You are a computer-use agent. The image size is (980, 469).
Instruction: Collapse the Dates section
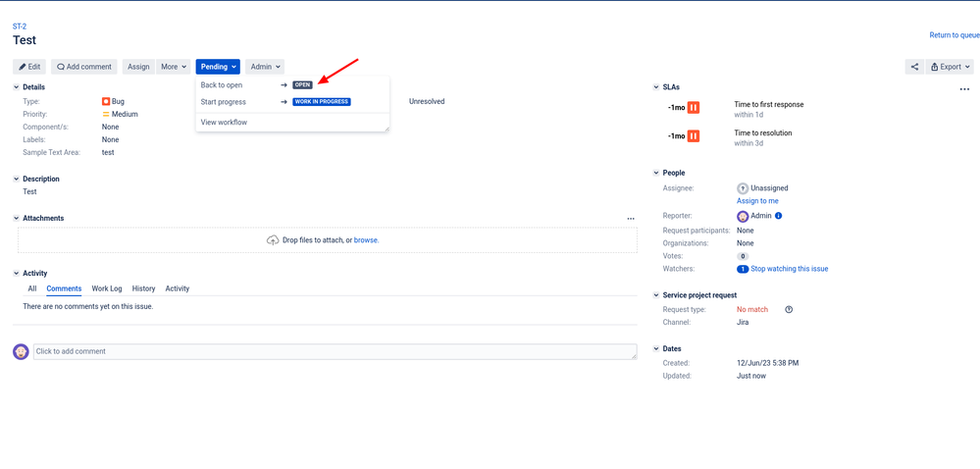click(655, 349)
